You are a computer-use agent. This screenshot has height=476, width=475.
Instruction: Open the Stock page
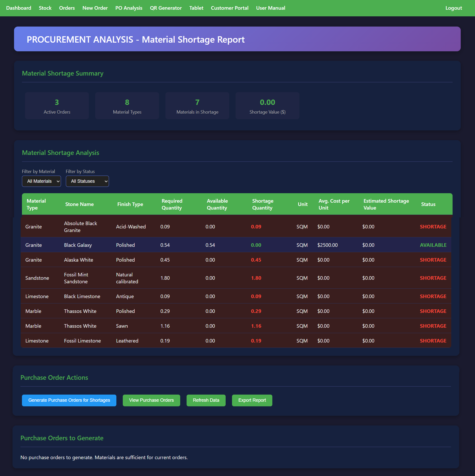[x=45, y=8]
